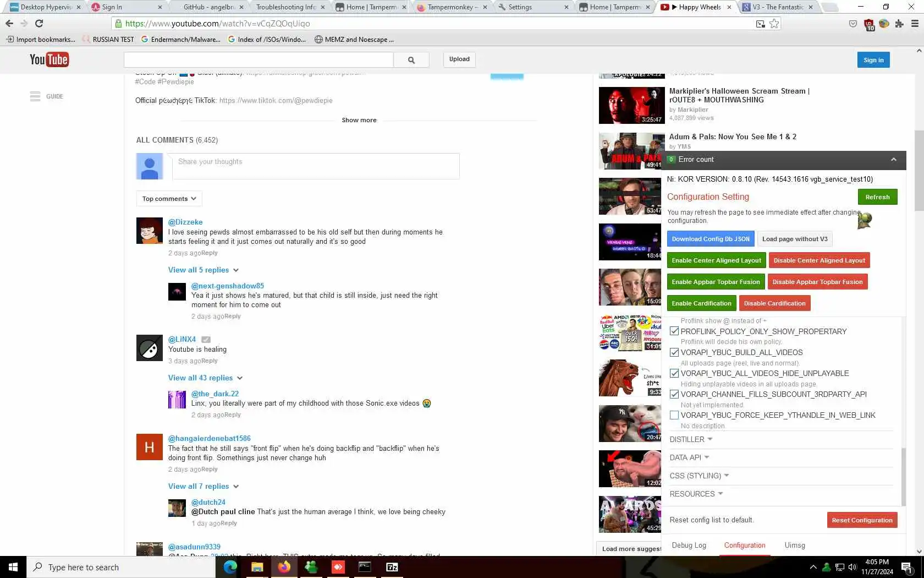Click the YouTube search input field
Image resolution: width=924 pixels, height=578 pixels.
pyautogui.click(x=258, y=59)
